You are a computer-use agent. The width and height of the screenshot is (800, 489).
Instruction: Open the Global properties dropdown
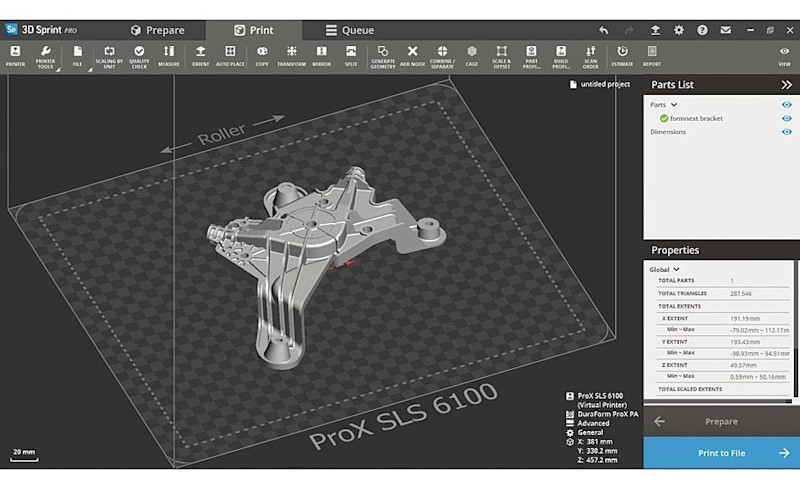coord(677,269)
